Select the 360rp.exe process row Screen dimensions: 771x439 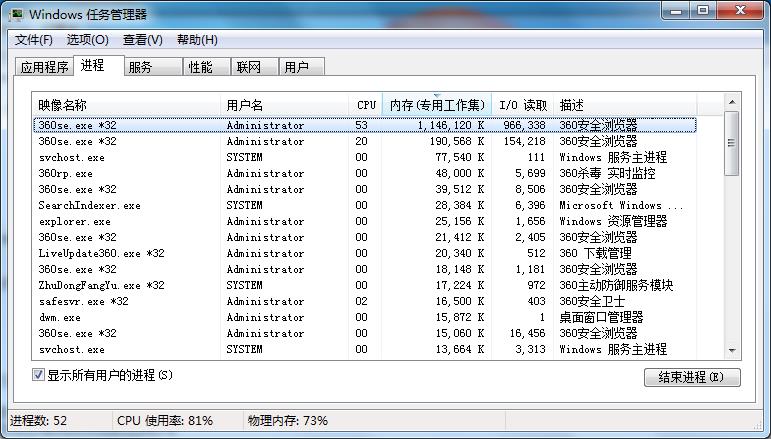(365, 174)
